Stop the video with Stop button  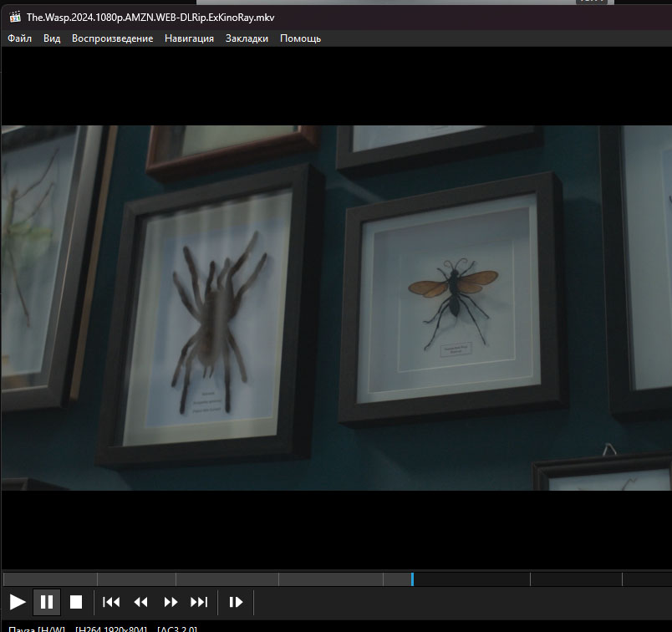pos(76,602)
